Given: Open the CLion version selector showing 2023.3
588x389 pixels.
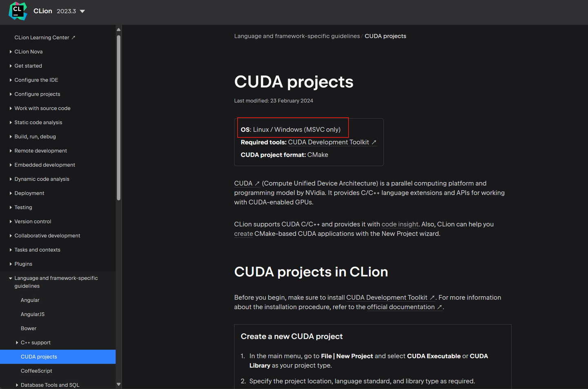Looking at the screenshot, I should coord(71,11).
